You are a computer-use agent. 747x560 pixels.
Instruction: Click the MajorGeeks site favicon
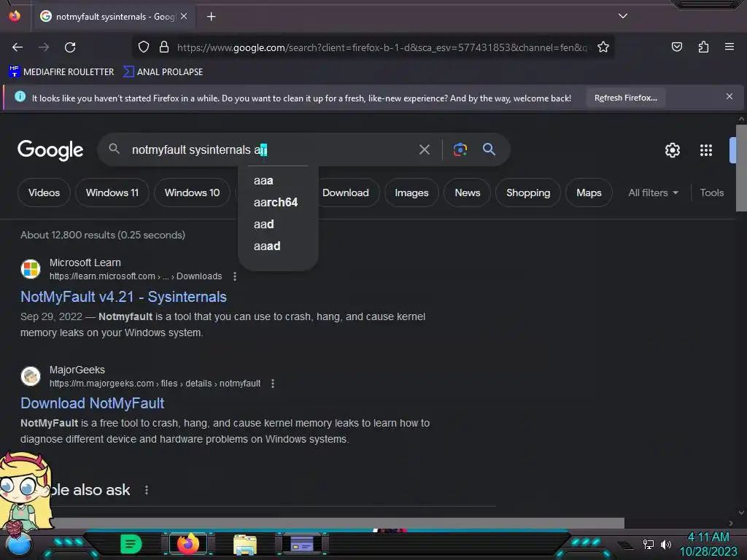click(x=31, y=376)
